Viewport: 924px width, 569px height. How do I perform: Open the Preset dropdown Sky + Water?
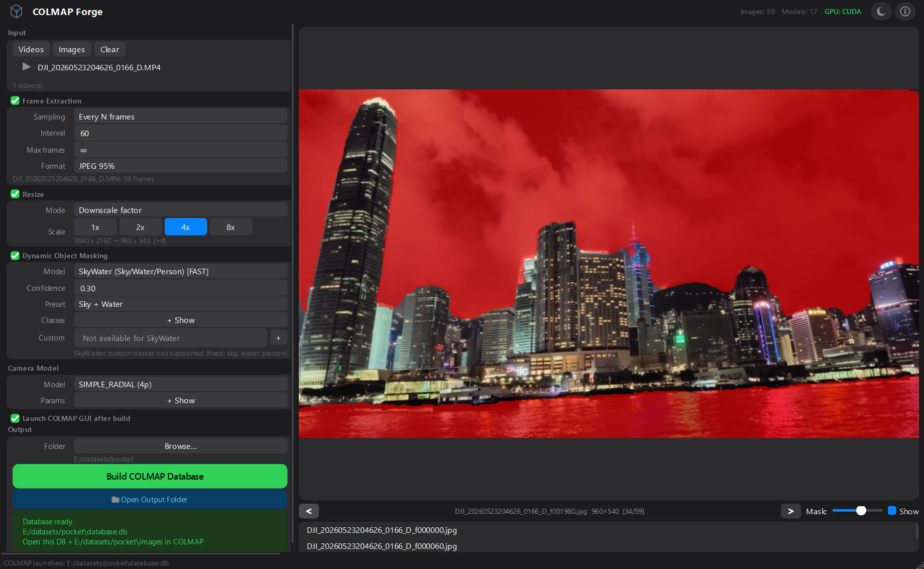click(x=181, y=304)
